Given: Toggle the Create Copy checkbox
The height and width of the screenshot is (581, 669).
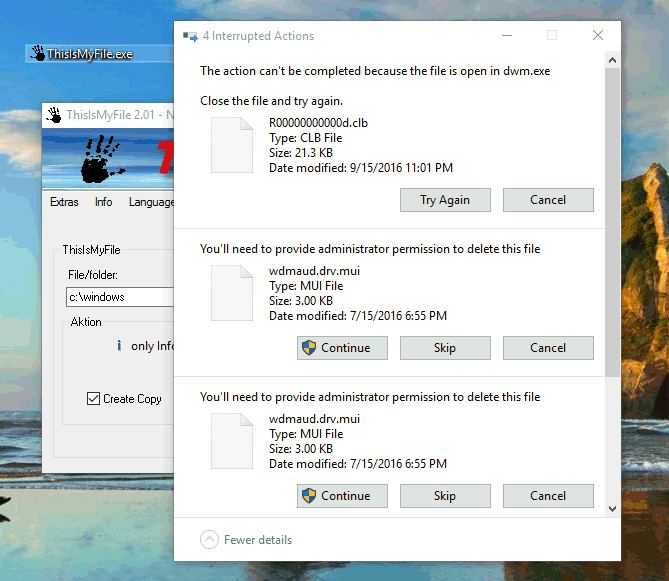Looking at the screenshot, I should (93, 399).
